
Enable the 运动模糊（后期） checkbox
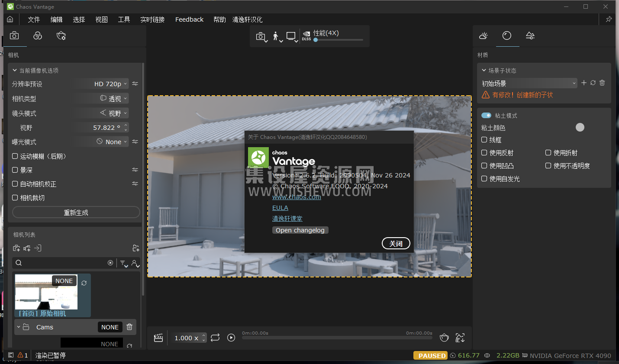15,156
